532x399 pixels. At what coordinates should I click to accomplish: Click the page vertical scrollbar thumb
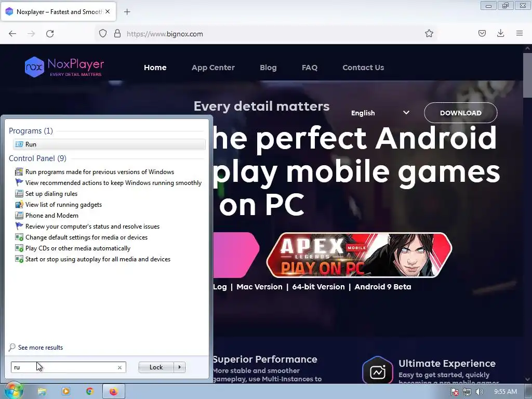coord(527,75)
